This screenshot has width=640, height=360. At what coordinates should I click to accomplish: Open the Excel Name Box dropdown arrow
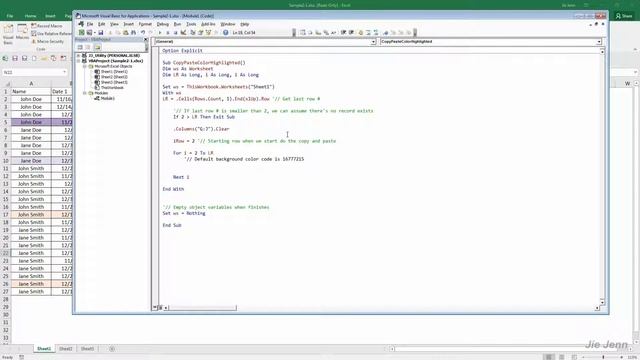[x=64, y=72]
